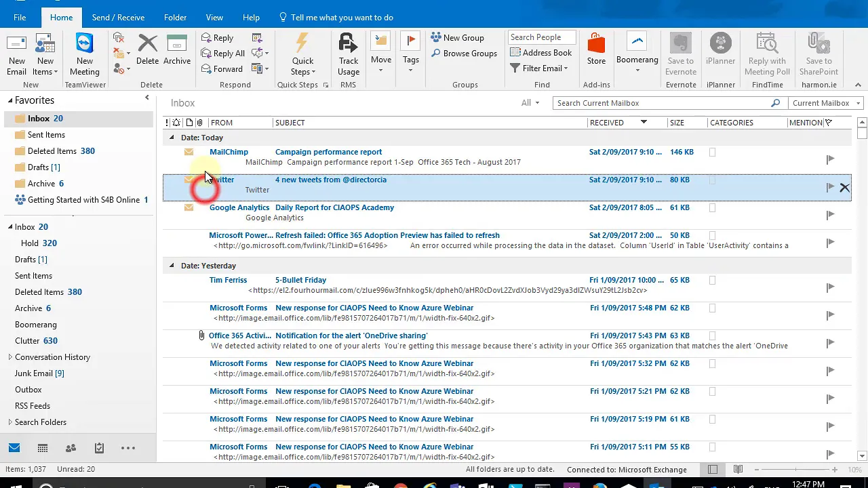Open the Filter Email dropdown
The width and height of the screenshot is (868, 488).
click(x=539, y=68)
